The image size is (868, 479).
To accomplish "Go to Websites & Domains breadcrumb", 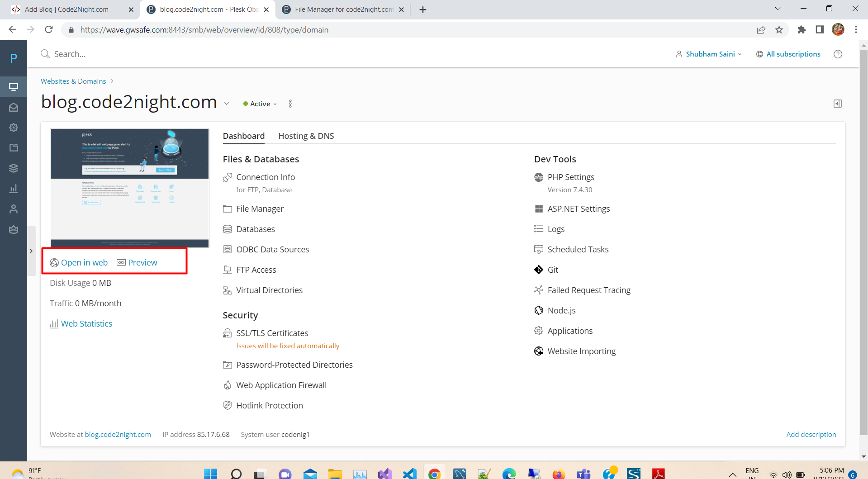I will 73,81.
